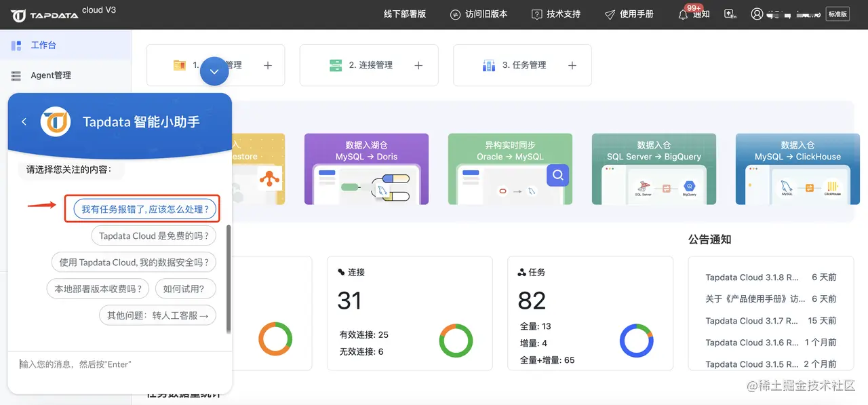Click the 任务 blue donut chart
Viewport: 868px width, 405px height.
point(637,341)
